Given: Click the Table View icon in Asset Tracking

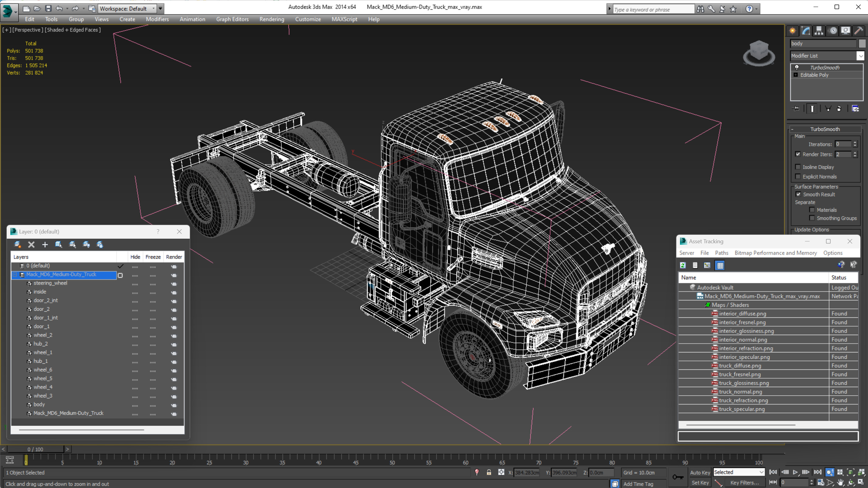Looking at the screenshot, I should click(720, 265).
